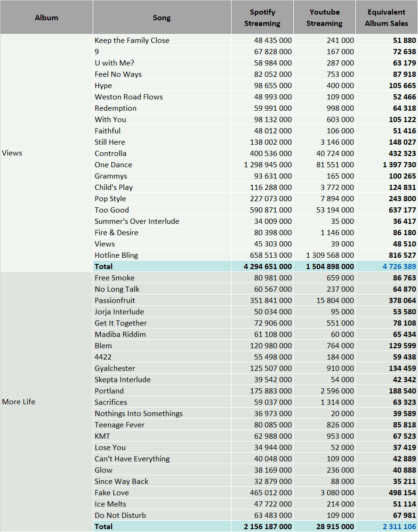418x532 pixels.
Task: Click the Views total sales 4 726 389
Action: click(399, 266)
